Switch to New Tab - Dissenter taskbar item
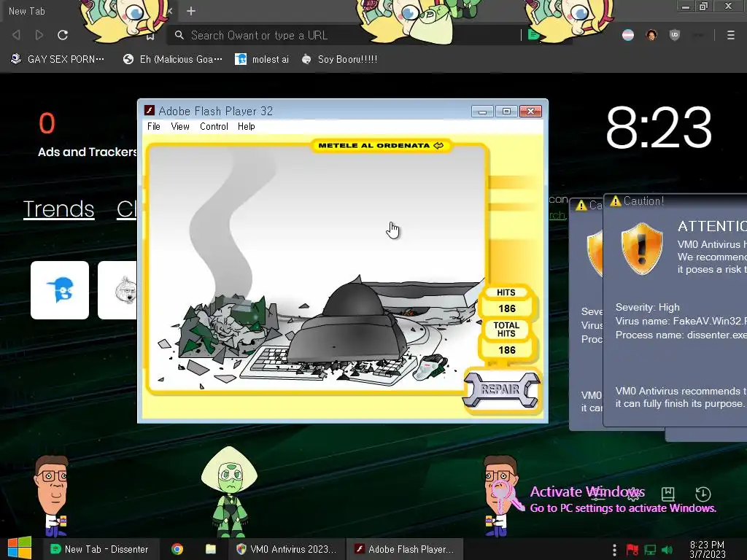747x560 pixels. coord(99,549)
